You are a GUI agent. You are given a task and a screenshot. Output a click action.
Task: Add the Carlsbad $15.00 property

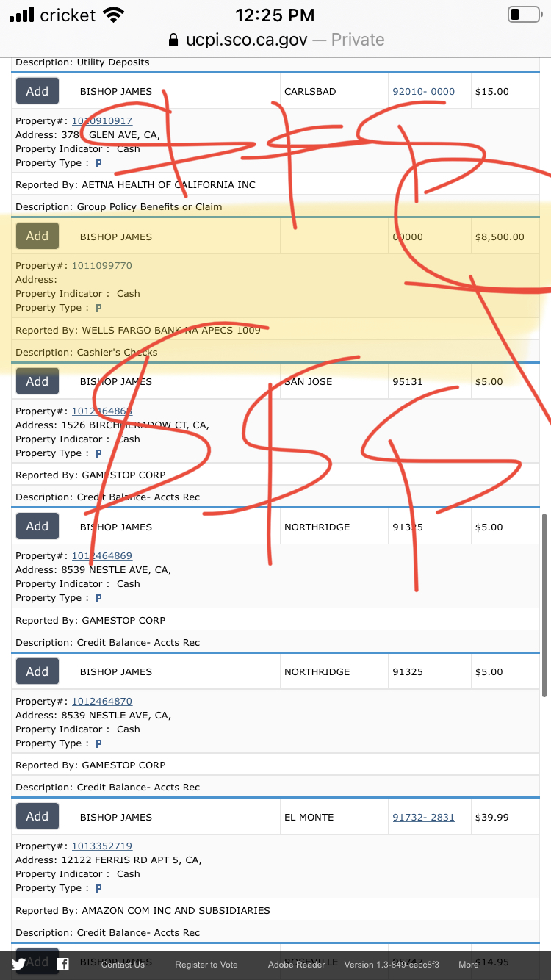(x=37, y=91)
